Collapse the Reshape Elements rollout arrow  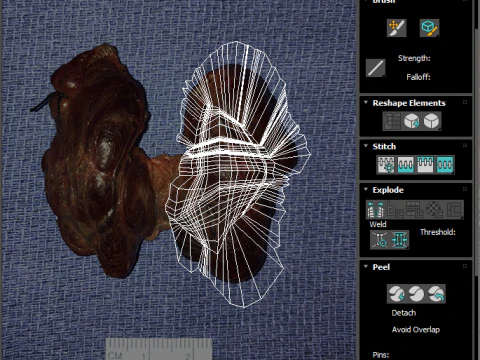pyautogui.click(x=366, y=103)
